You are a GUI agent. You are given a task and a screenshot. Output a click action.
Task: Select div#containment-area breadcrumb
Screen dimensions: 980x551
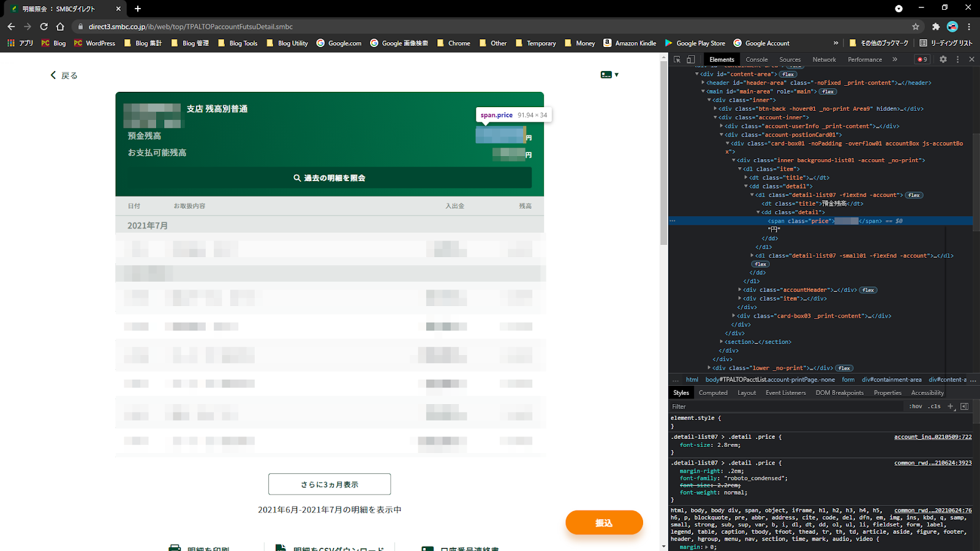892,380
